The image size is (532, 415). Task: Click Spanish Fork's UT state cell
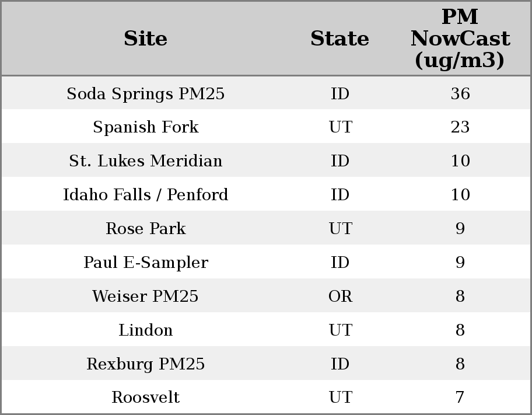point(340,127)
